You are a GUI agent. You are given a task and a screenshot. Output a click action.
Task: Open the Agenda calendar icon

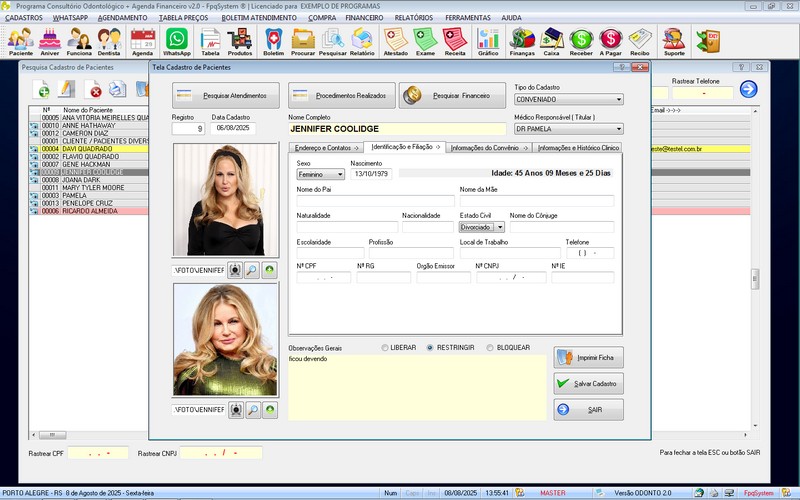tap(142, 40)
